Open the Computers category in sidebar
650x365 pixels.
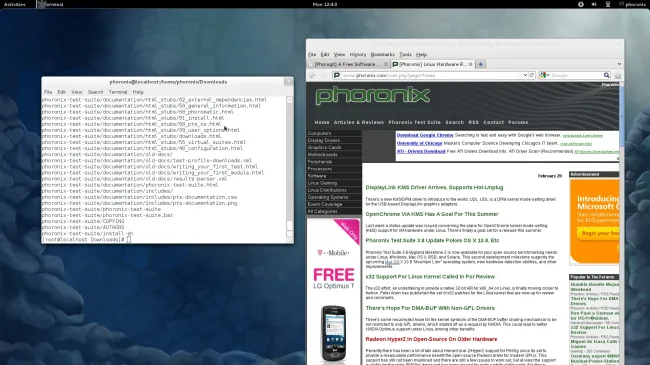(x=334, y=133)
